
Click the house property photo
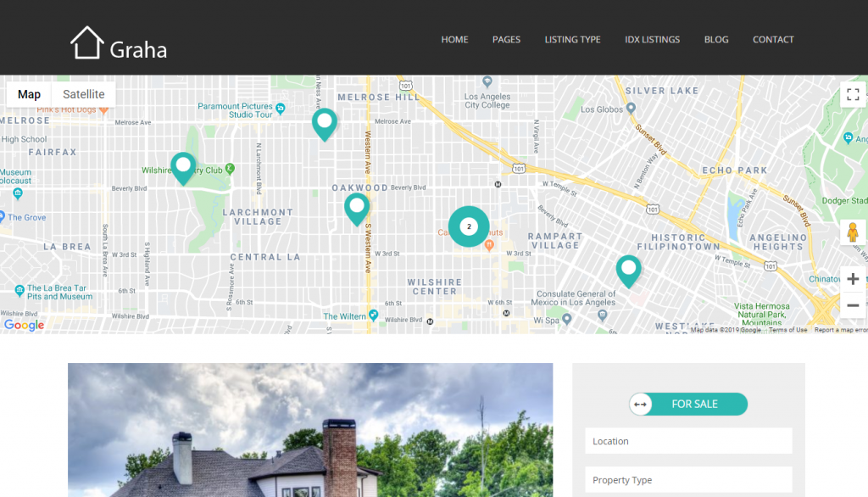[x=310, y=430]
